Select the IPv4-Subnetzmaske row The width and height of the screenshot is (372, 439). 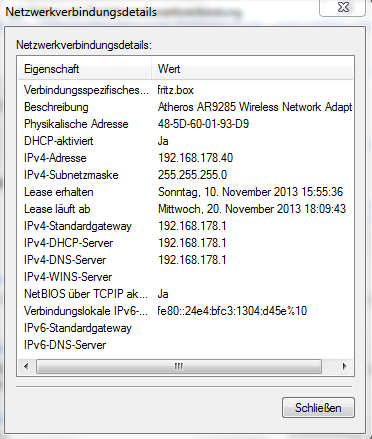[x=186, y=175]
